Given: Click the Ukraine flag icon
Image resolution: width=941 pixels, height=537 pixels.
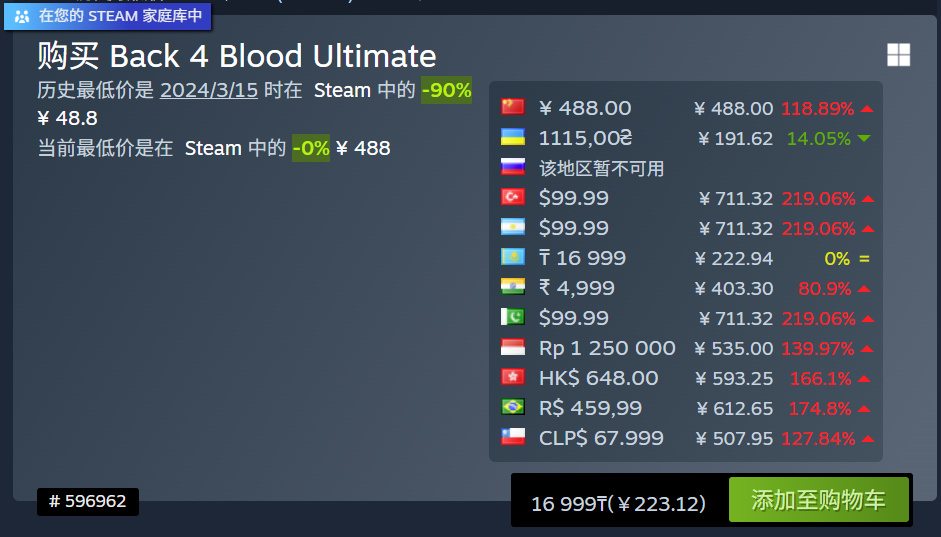Looking at the screenshot, I should 512,137.
